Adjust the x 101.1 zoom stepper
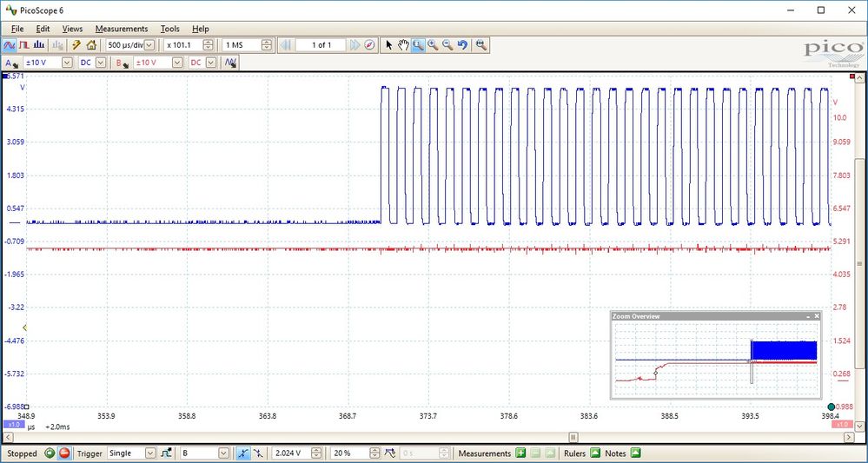This screenshot has height=463, width=868. pos(208,45)
